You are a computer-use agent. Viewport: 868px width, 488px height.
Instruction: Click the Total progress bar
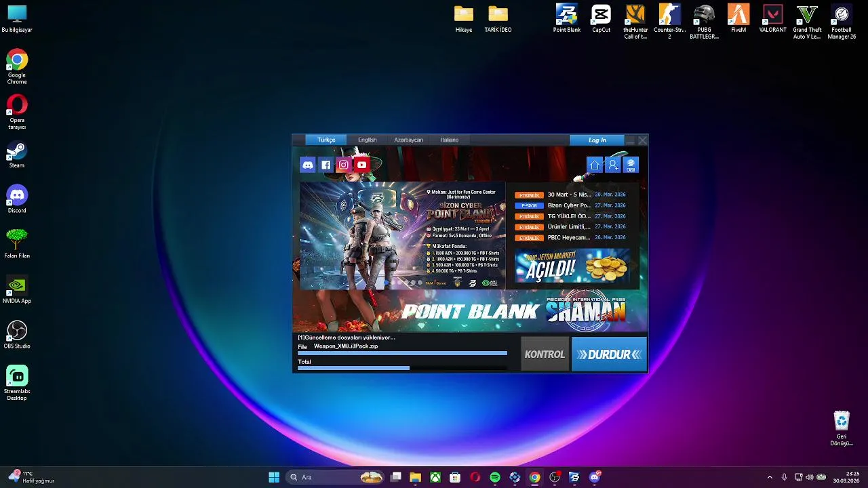pos(402,368)
